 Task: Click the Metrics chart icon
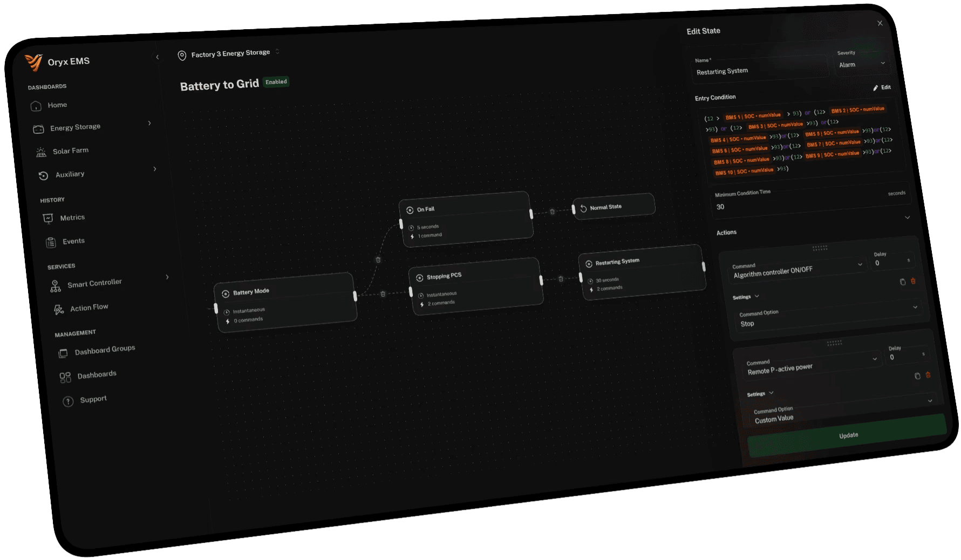tap(48, 218)
